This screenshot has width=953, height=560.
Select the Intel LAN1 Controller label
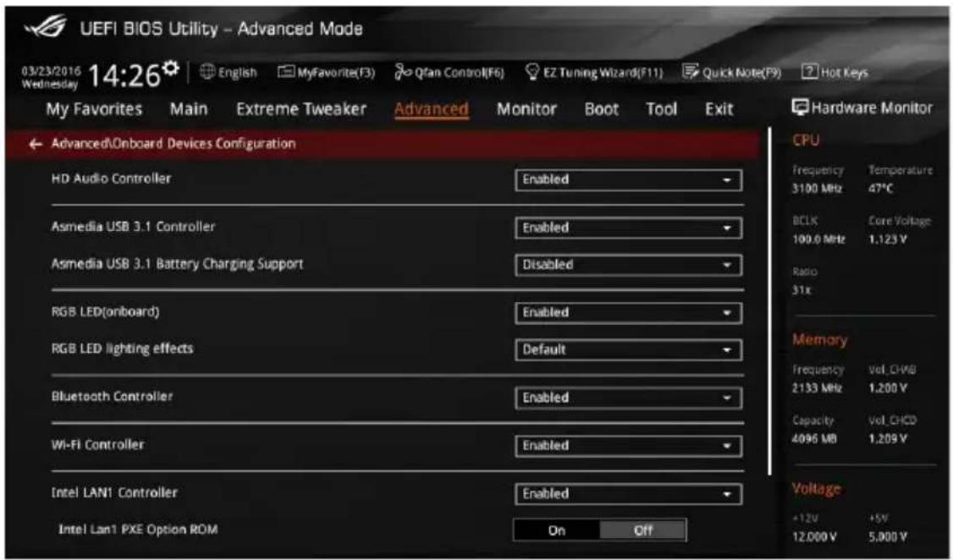[x=114, y=492]
